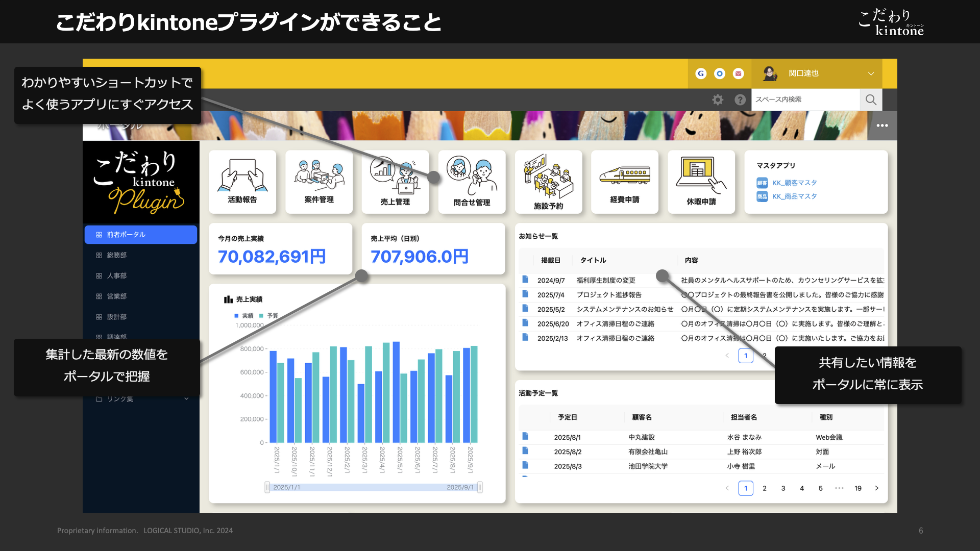Click システムメンテナンスのお知らせ notice title
Image resolution: width=980 pixels, height=551 pixels.
(625, 309)
